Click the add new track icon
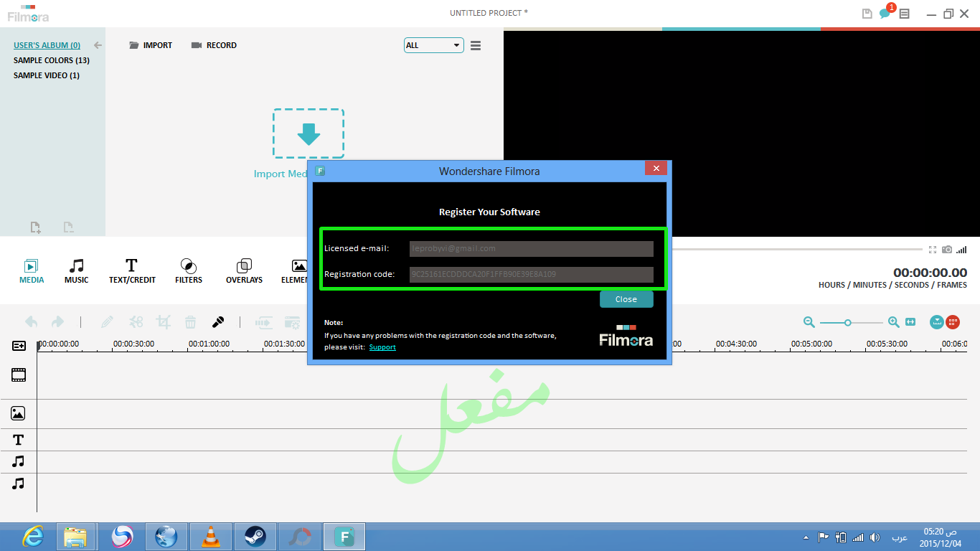Image resolution: width=980 pixels, height=551 pixels. (19, 346)
